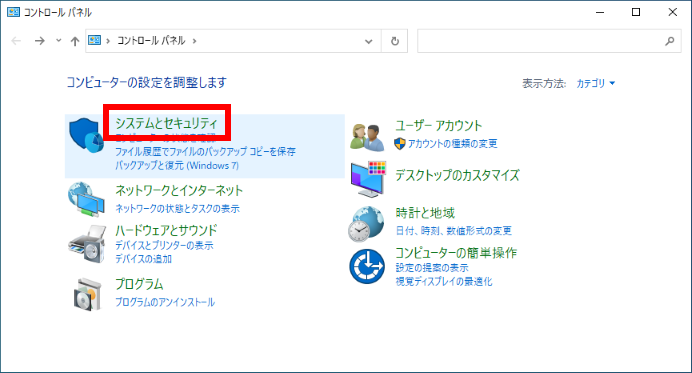Open the ユーザー アカウント heading link
Screen dimensions: 692x373
(x=438, y=125)
